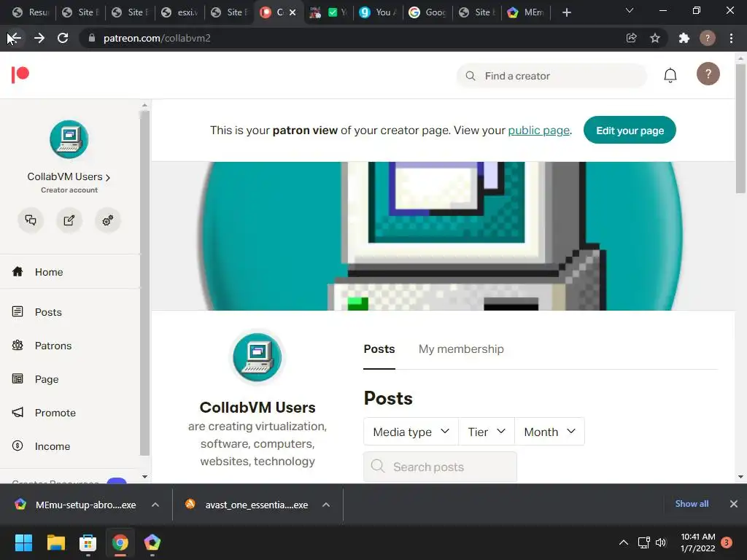This screenshot has height=560, width=747.
Task: Expand the MEmu-setup download options arrow
Action: tap(155, 505)
